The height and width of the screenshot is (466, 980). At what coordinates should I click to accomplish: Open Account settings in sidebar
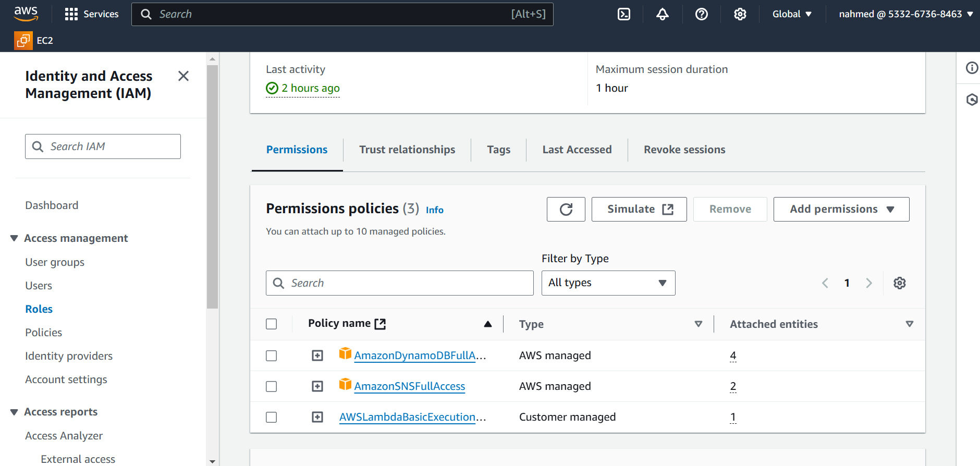66,379
